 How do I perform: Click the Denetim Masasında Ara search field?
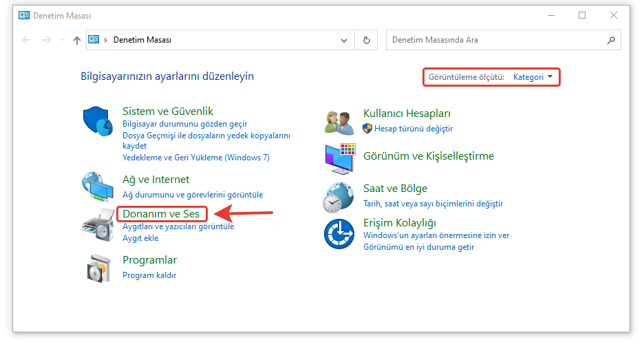pos(495,40)
